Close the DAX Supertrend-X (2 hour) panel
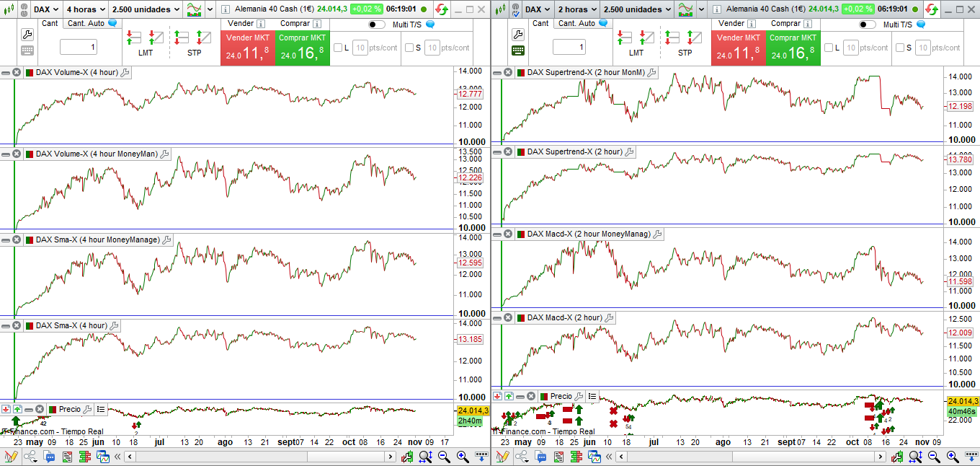The height and width of the screenshot is (466, 980). click(x=508, y=152)
